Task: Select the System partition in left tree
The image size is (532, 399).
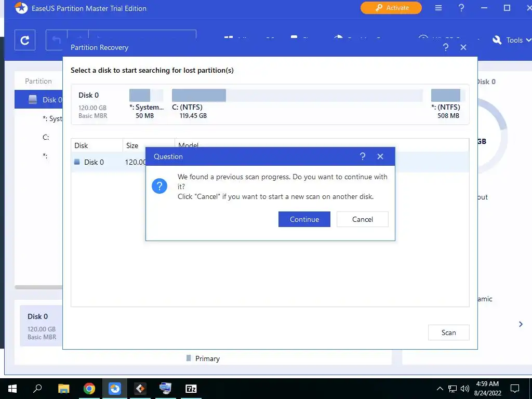Action: pyautogui.click(x=52, y=118)
